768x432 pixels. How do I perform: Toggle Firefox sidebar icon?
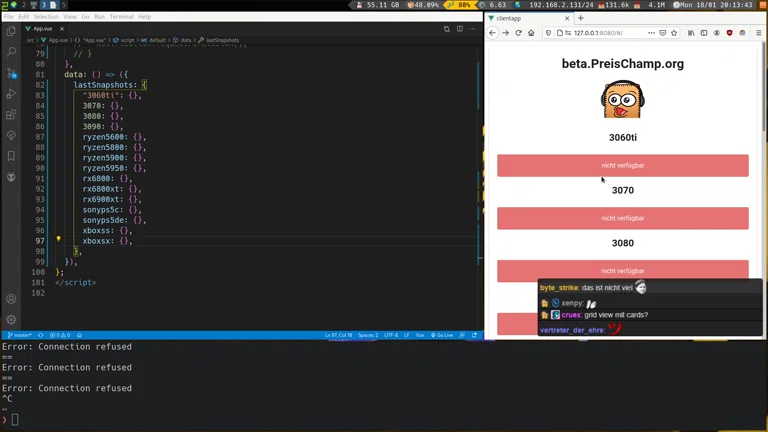coord(704,33)
